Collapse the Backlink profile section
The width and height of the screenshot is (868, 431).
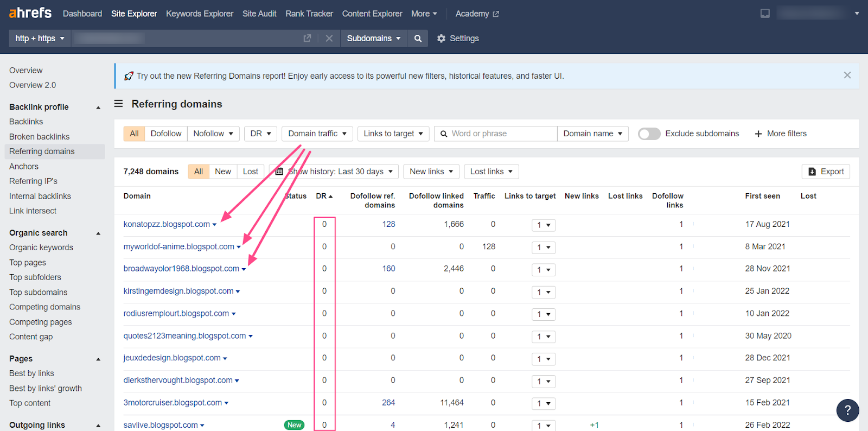pyautogui.click(x=98, y=107)
